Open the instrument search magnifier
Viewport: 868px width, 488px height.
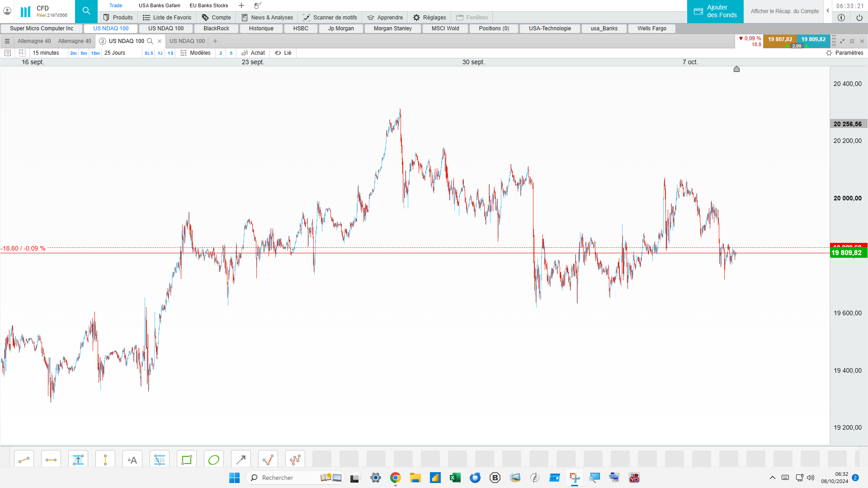click(86, 11)
